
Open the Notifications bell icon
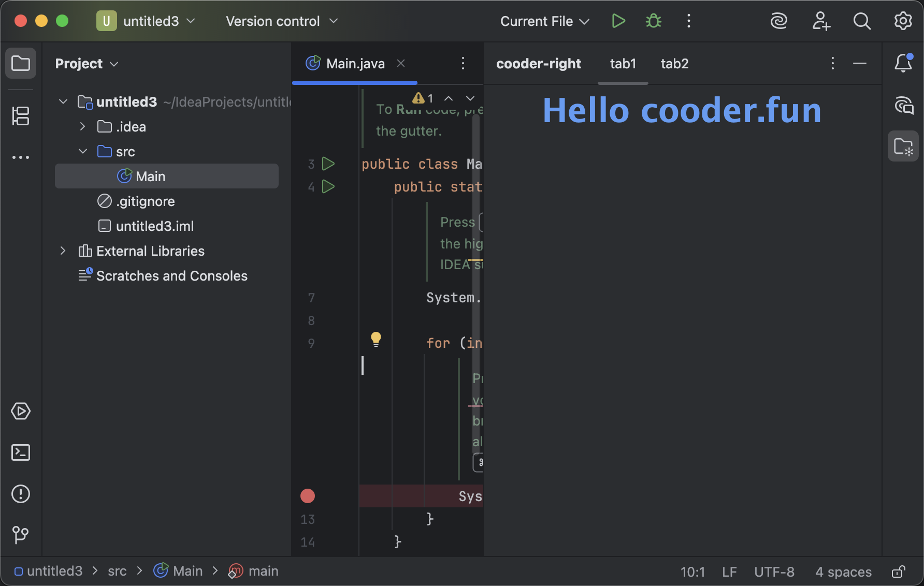pos(903,63)
